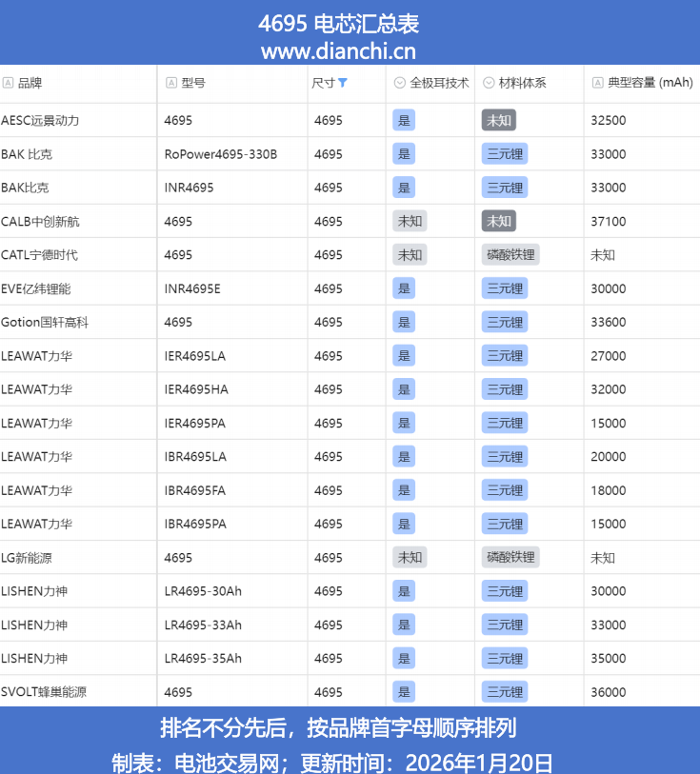Image resolution: width=700 pixels, height=774 pixels.
Task: Click the text-type icon before 型号 header
Action: pyautogui.click(x=171, y=83)
